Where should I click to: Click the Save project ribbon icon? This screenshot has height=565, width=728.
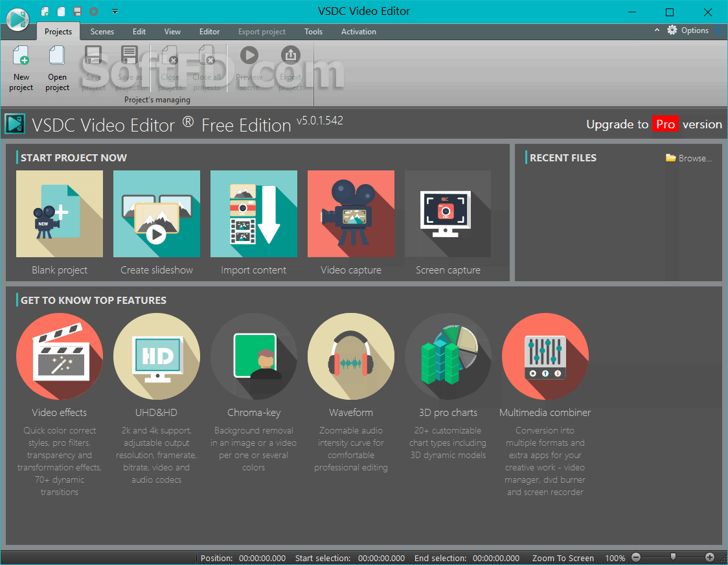[x=93, y=55]
